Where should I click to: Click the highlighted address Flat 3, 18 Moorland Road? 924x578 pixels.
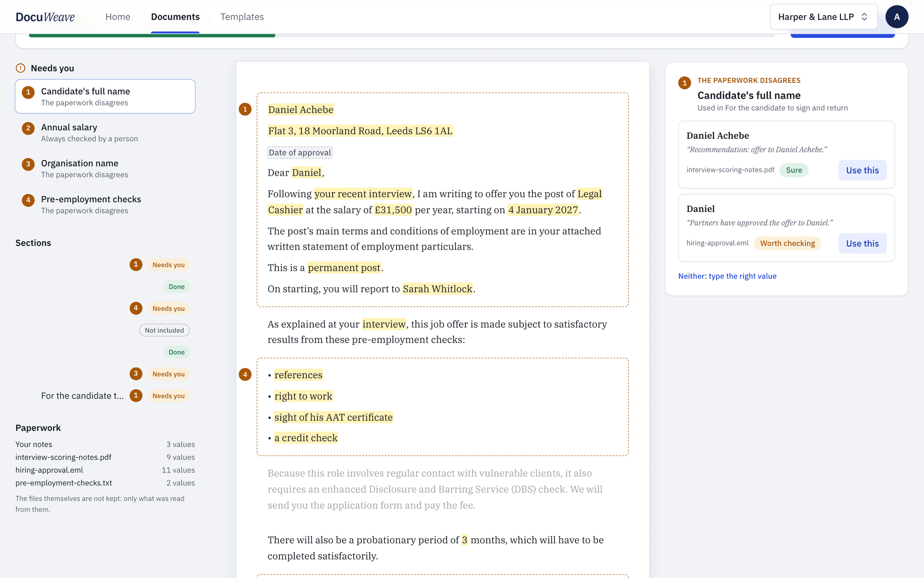pos(360,131)
